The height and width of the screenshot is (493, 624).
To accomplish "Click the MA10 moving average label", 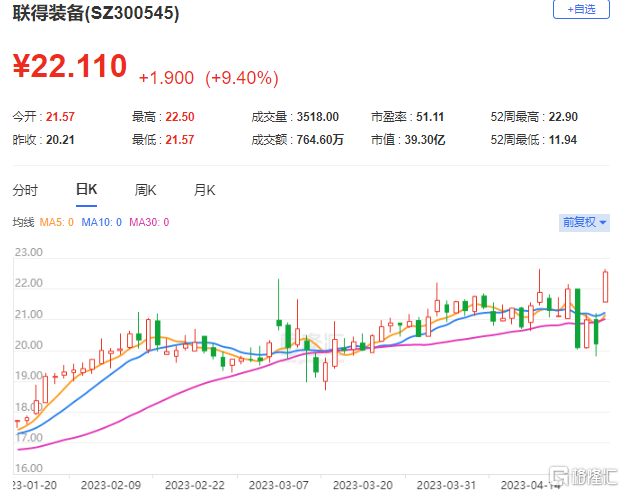I will [x=101, y=222].
